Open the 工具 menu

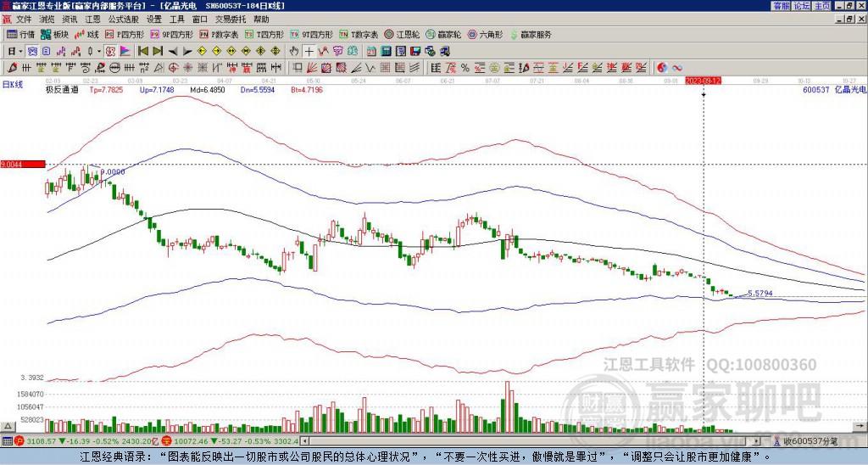click(x=176, y=20)
